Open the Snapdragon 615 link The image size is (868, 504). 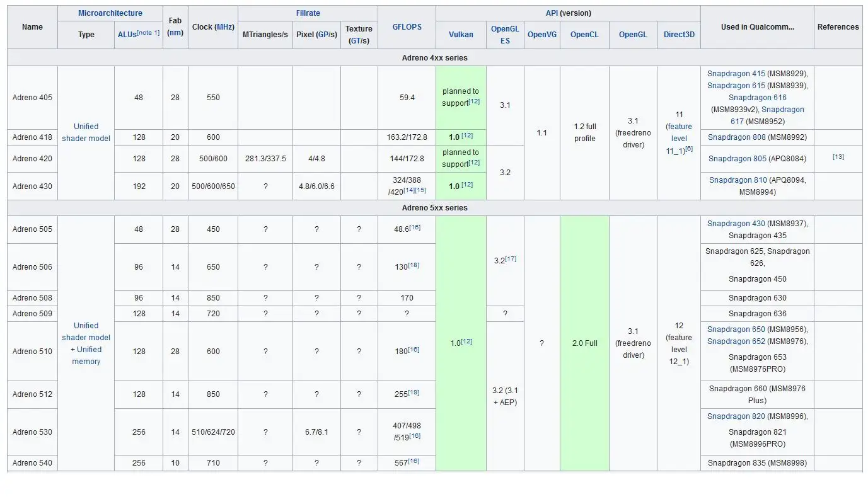[x=736, y=86]
